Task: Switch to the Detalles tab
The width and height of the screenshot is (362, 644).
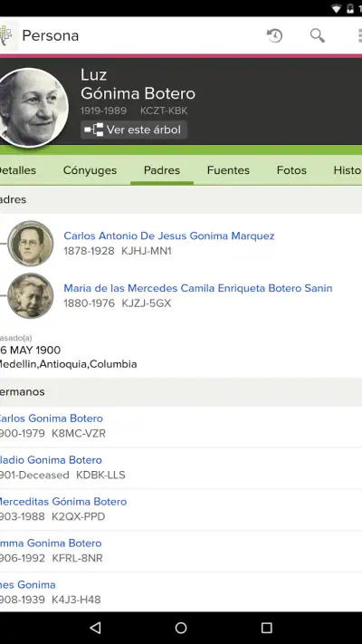Action: (x=17, y=170)
